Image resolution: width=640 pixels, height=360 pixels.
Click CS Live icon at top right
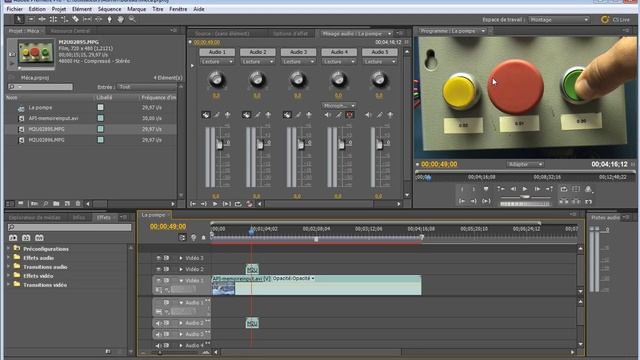[604, 19]
